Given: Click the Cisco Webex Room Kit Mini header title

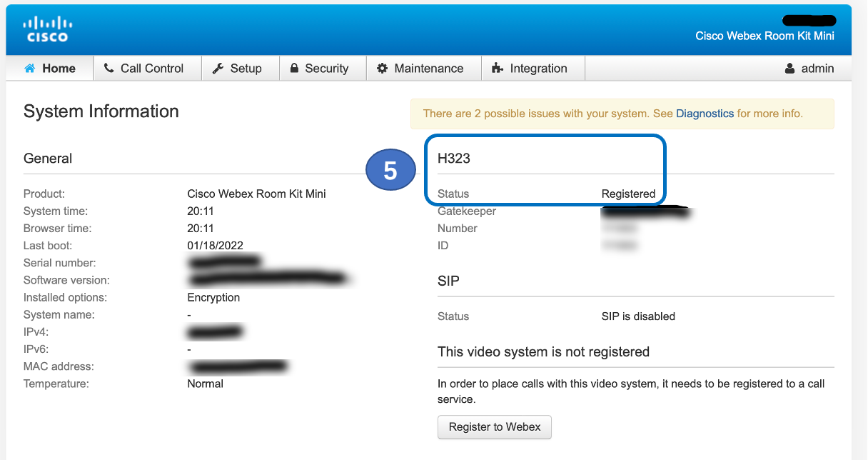Looking at the screenshot, I should (764, 36).
